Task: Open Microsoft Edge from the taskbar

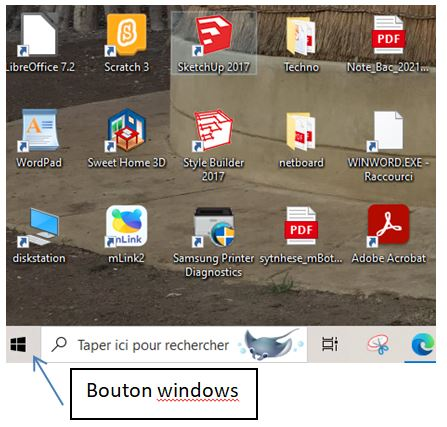Action: [x=423, y=344]
